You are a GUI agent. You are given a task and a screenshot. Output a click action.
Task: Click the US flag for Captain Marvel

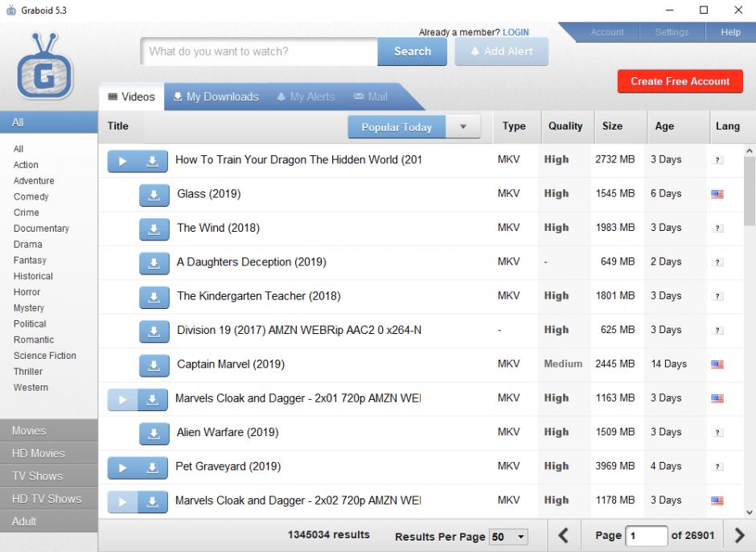click(x=717, y=365)
